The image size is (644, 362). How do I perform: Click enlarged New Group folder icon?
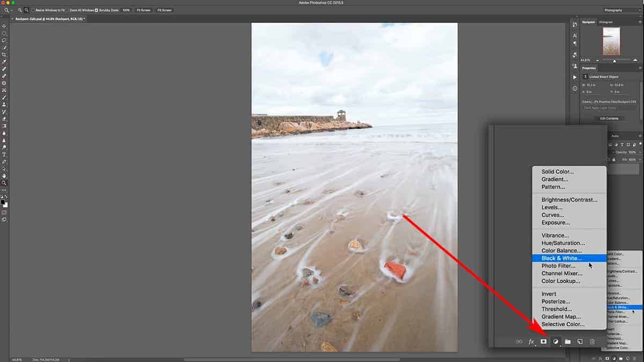click(x=568, y=341)
